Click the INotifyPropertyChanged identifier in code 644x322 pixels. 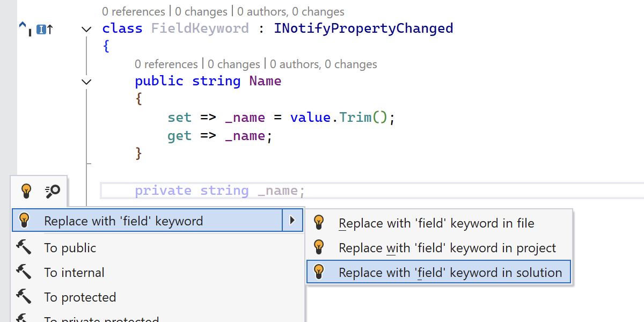[363, 28]
